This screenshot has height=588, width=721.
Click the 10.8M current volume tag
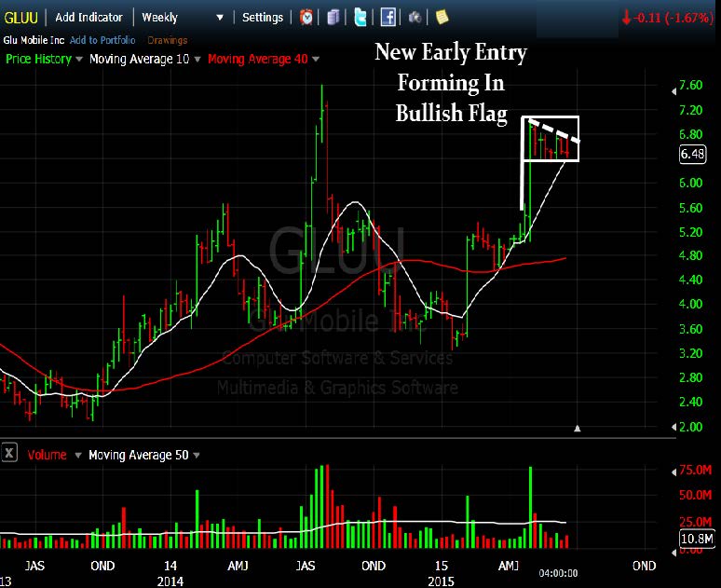tap(697, 539)
